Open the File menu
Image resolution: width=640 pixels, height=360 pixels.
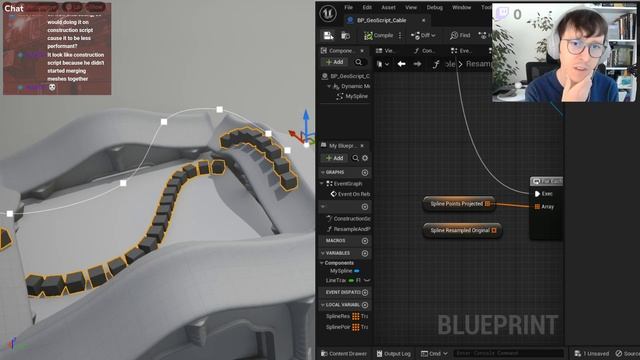pyautogui.click(x=348, y=7)
